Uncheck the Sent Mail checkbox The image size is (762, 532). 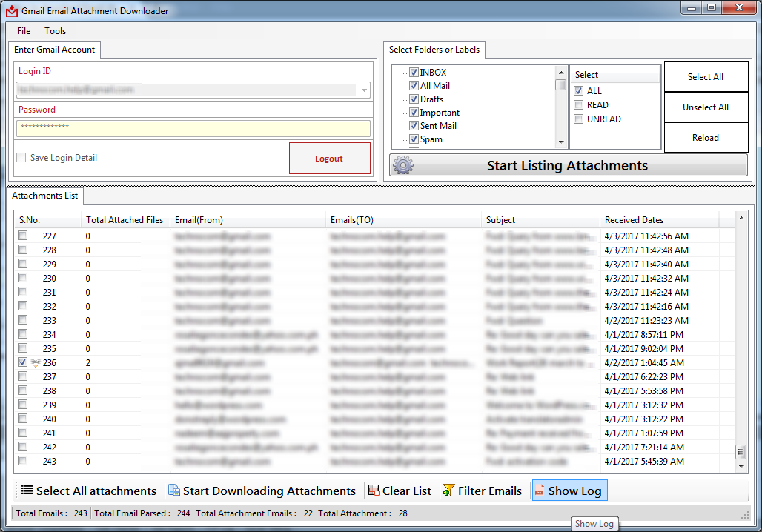414,126
